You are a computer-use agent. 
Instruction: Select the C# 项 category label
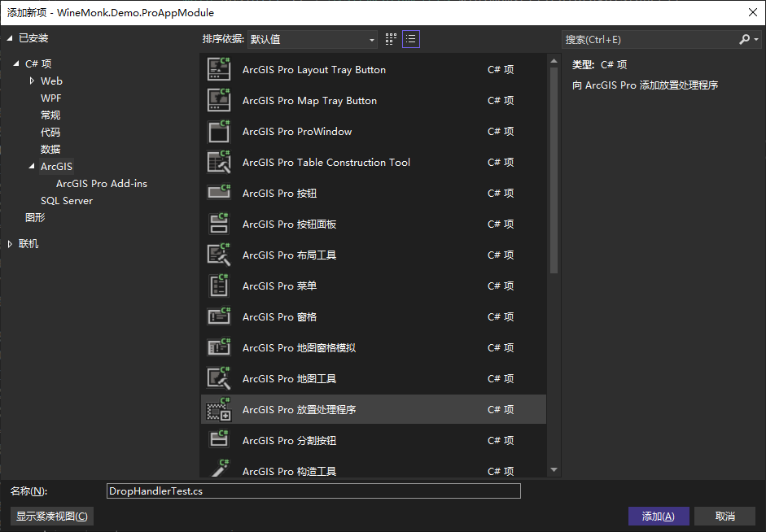click(x=38, y=63)
